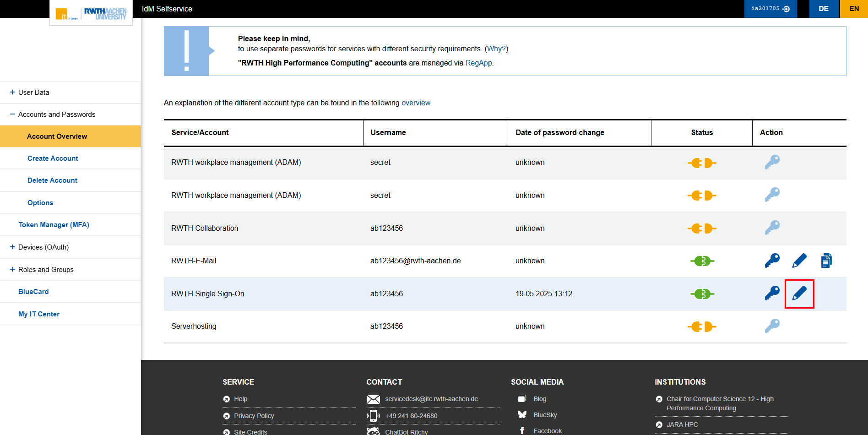Switch language to DE
868x435 pixels.
point(824,9)
